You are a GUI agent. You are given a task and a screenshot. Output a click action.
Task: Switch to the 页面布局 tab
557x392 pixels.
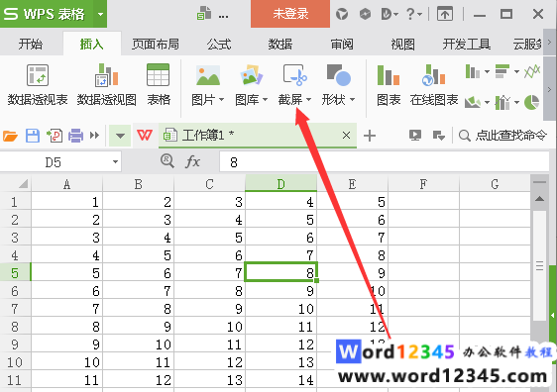[156, 45]
